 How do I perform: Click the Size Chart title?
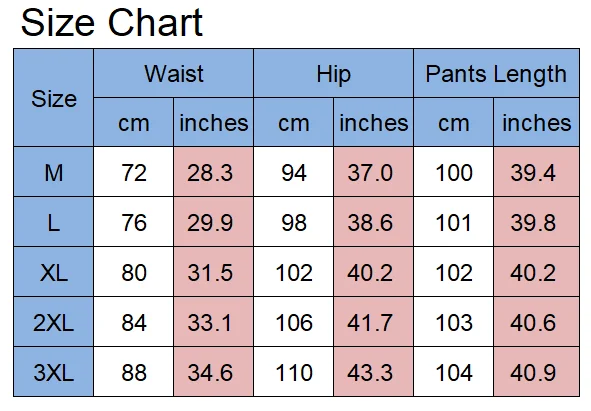tap(112, 23)
